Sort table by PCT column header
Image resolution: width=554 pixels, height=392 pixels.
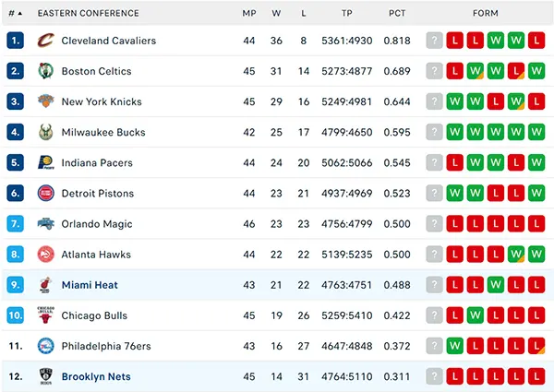click(x=397, y=14)
